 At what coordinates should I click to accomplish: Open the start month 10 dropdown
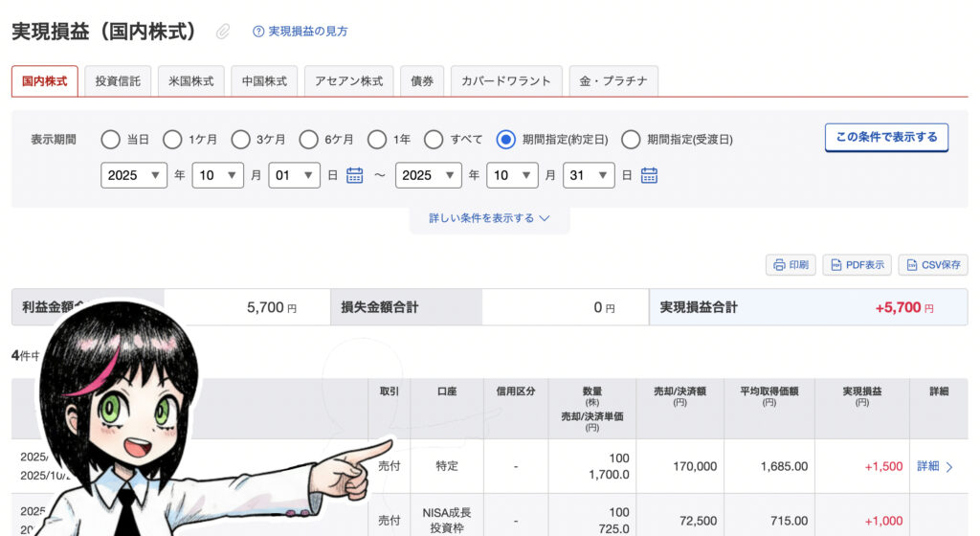point(218,175)
